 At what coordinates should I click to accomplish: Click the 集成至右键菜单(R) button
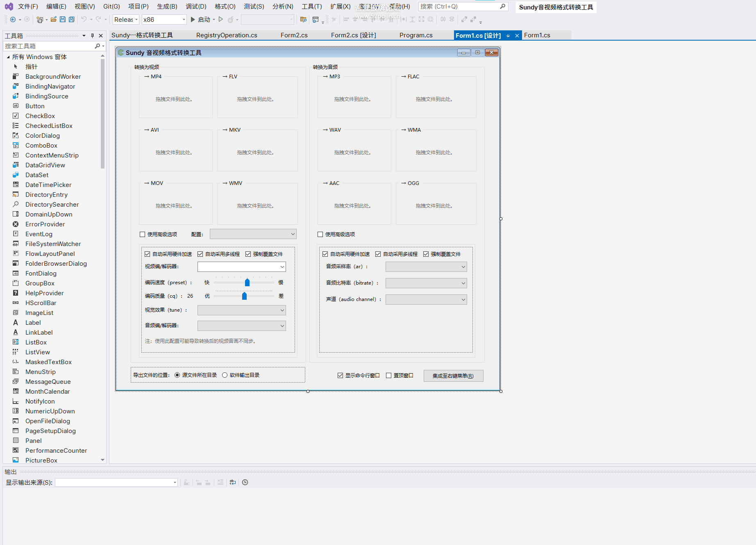pos(453,376)
